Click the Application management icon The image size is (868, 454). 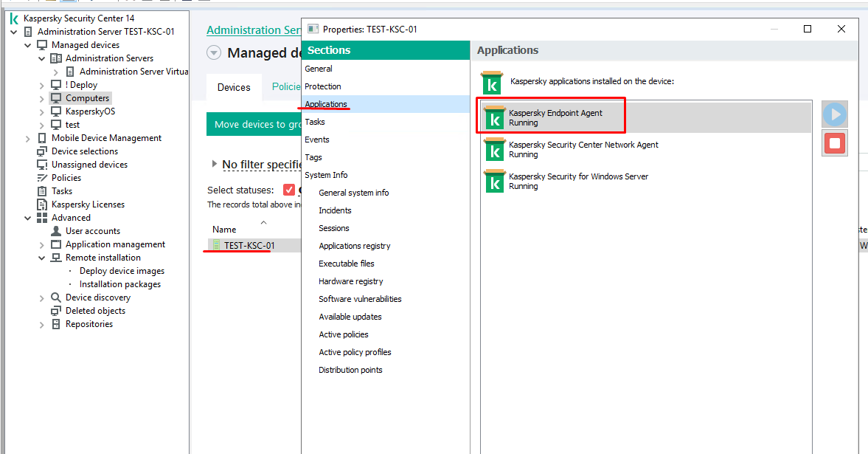(x=56, y=244)
